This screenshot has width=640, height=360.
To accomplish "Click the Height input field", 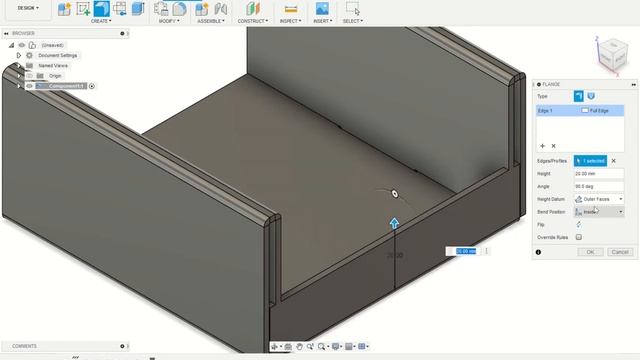I will tap(599, 173).
